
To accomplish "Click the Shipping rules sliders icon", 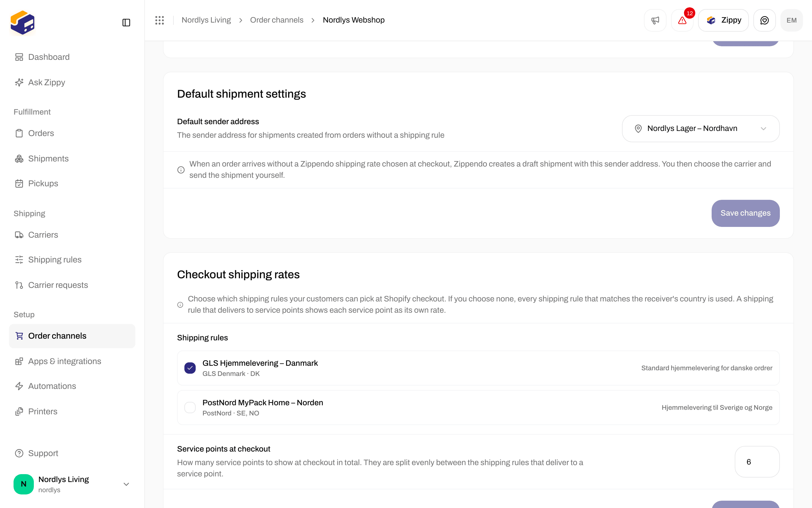I will pos(19,260).
